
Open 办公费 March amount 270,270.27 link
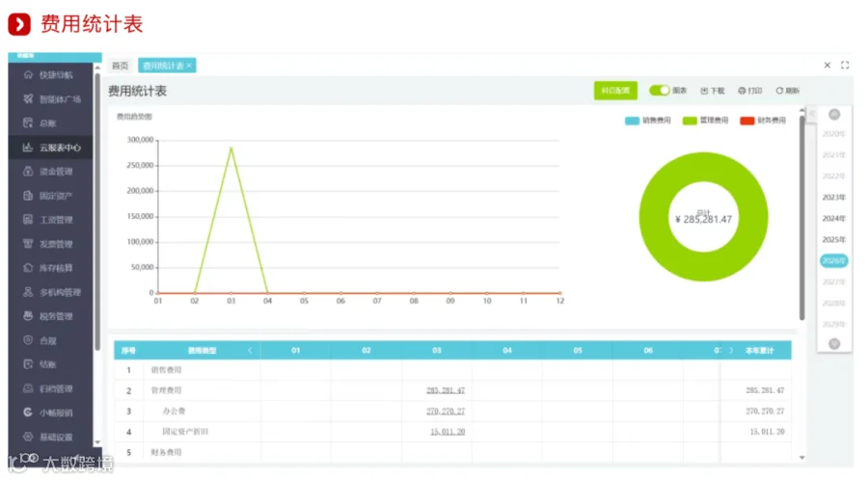tap(446, 411)
